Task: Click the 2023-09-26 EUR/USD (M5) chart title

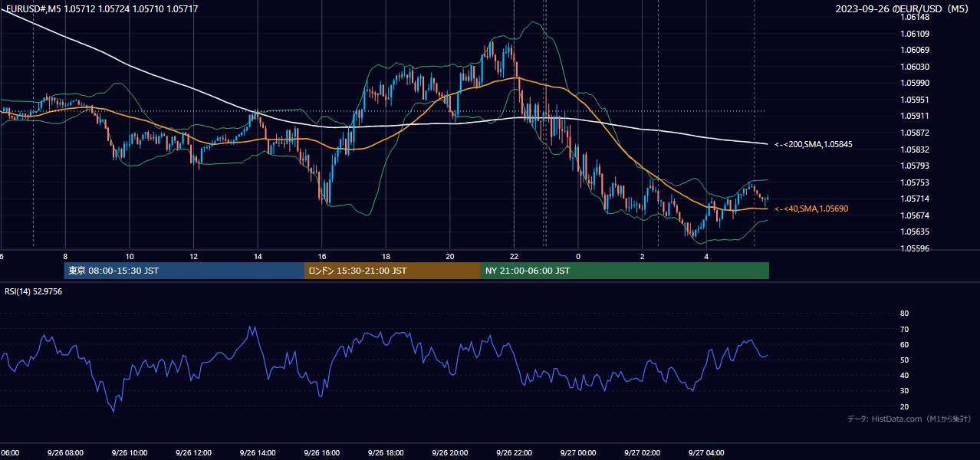Action: pos(903,8)
